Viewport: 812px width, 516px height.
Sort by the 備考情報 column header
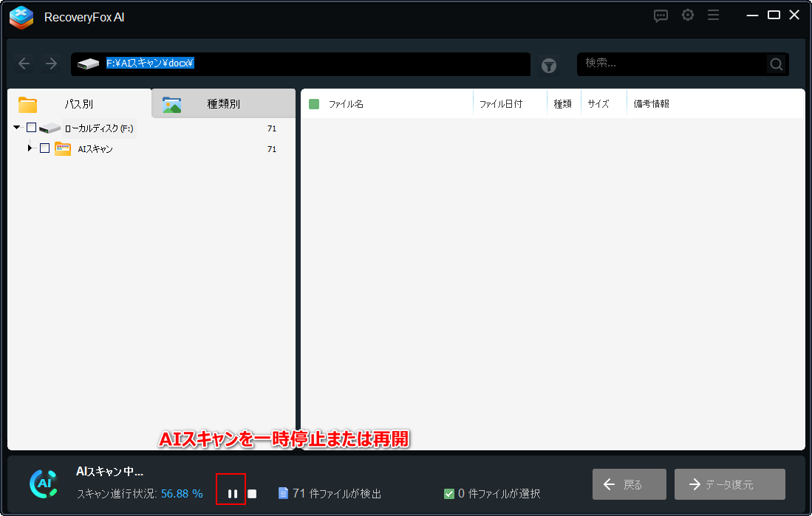point(652,104)
